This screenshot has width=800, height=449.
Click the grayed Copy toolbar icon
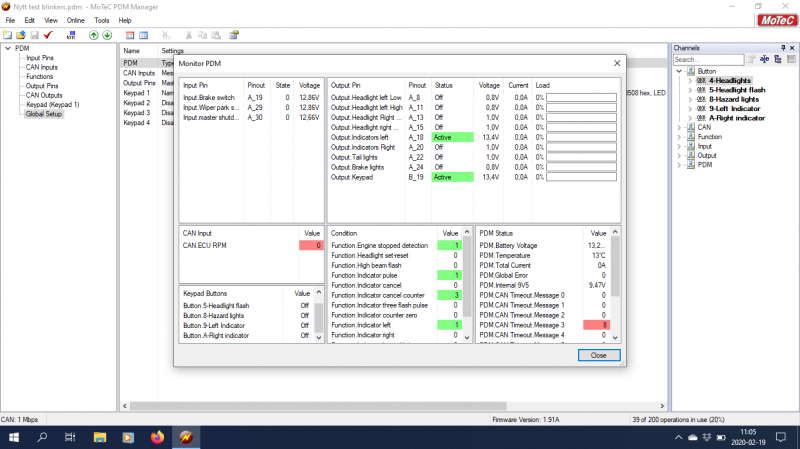click(203, 35)
